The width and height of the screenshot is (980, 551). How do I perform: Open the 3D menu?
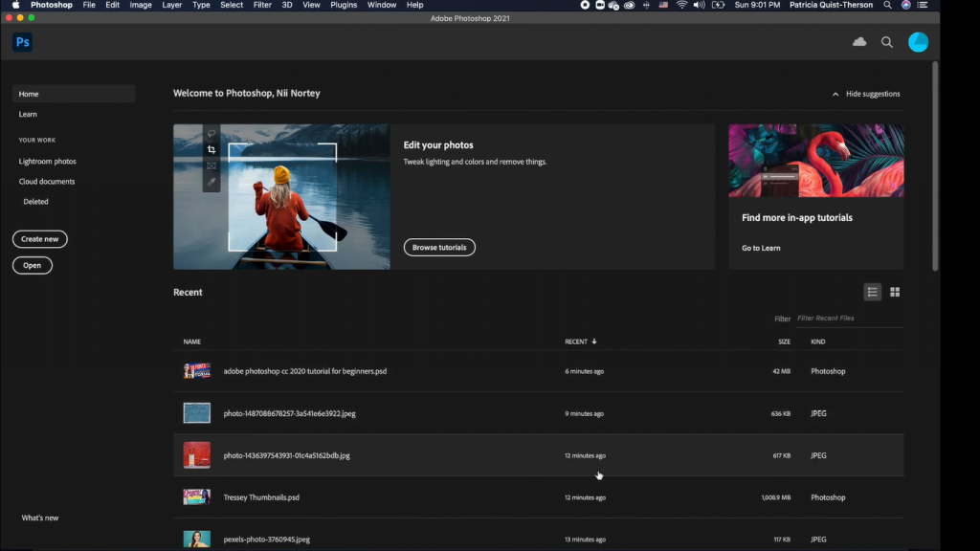(287, 5)
